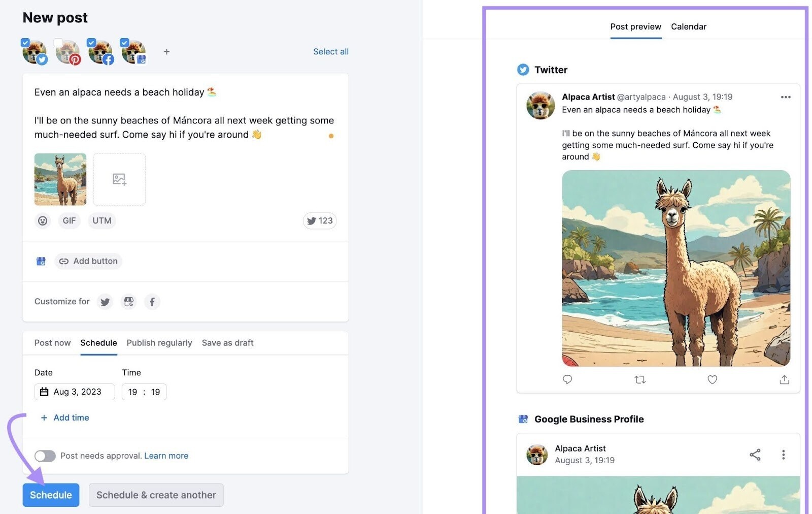Click the Pinterest profile avatar

tap(68, 52)
